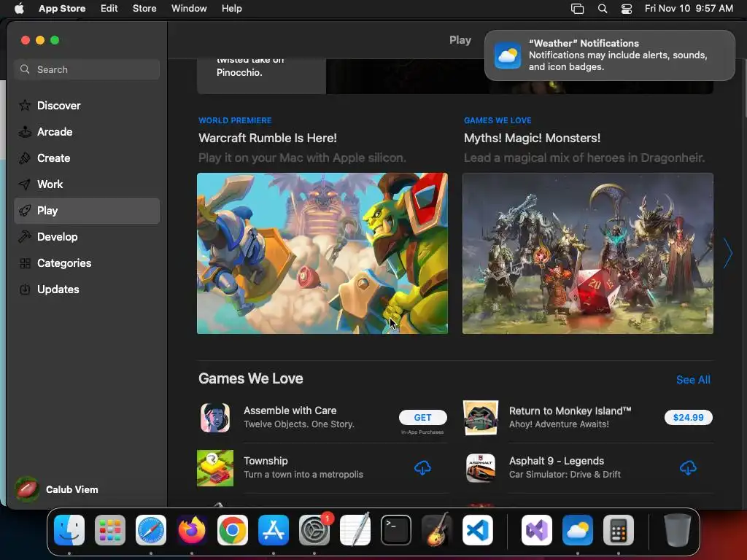Open Visual Studio Code from the Dock
Image resolution: width=747 pixels, height=560 pixels.
click(478, 530)
